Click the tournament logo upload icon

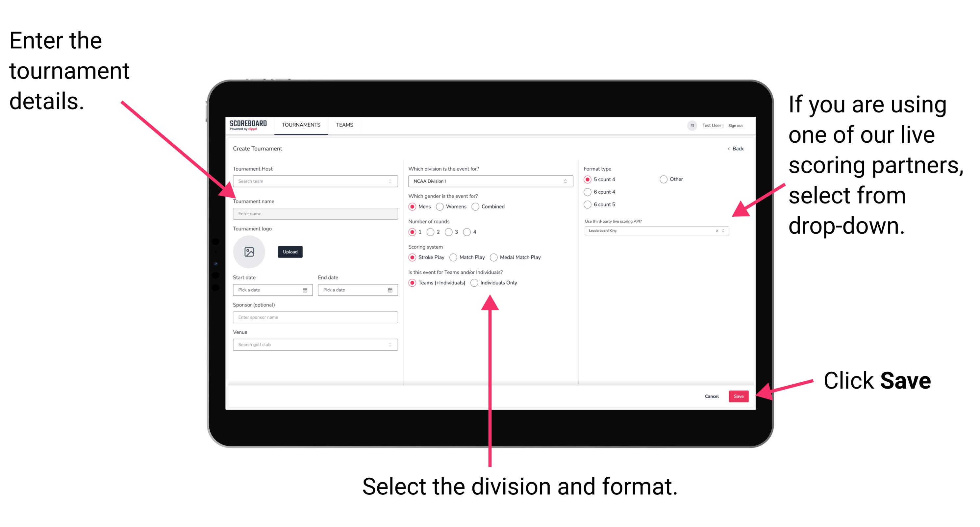[250, 252]
